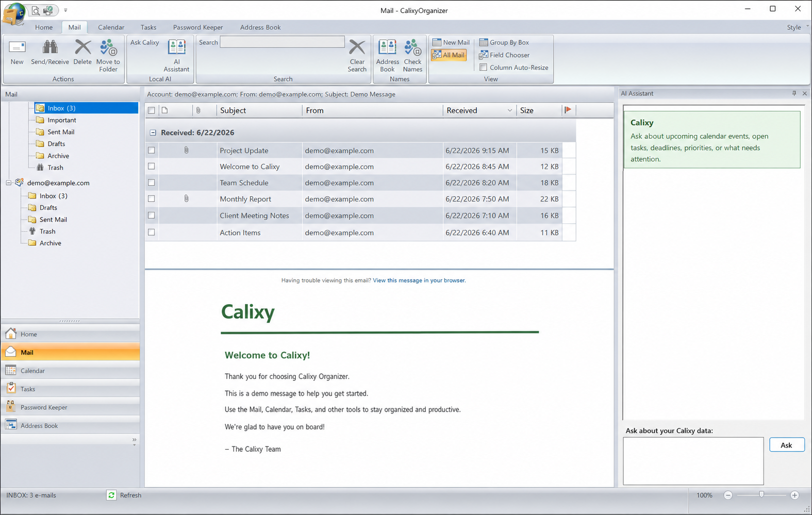Viewport: 812px width, 515px height.
Task: Pin the AI Assistant panel
Action: 794,93
